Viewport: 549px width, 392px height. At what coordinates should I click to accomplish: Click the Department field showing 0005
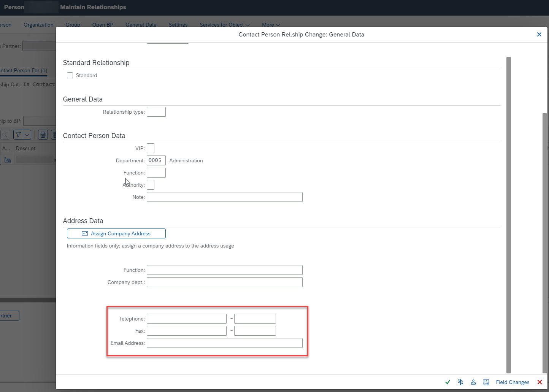[x=156, y=160]
